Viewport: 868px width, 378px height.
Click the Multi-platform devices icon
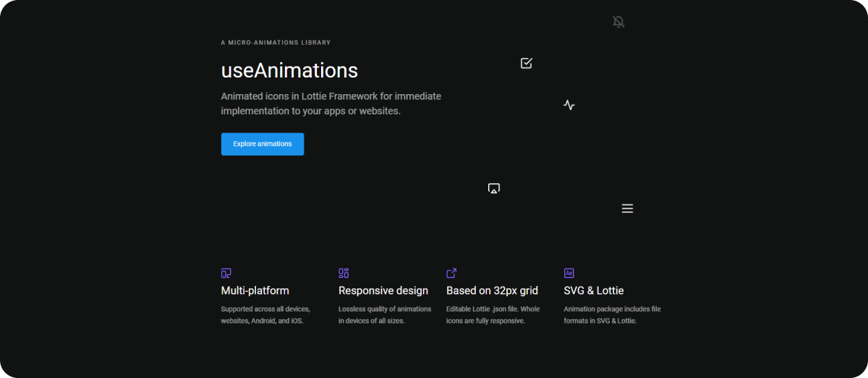pos(226,273)
